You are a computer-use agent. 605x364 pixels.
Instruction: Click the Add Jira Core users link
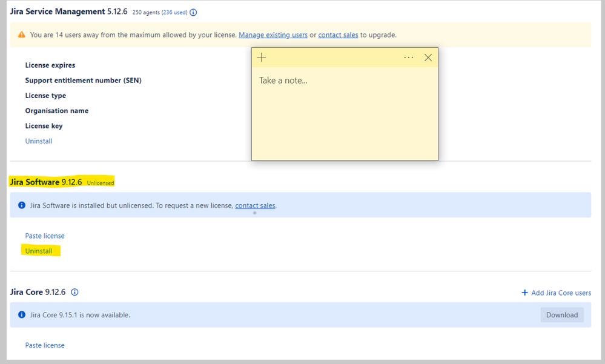(556, 293)
